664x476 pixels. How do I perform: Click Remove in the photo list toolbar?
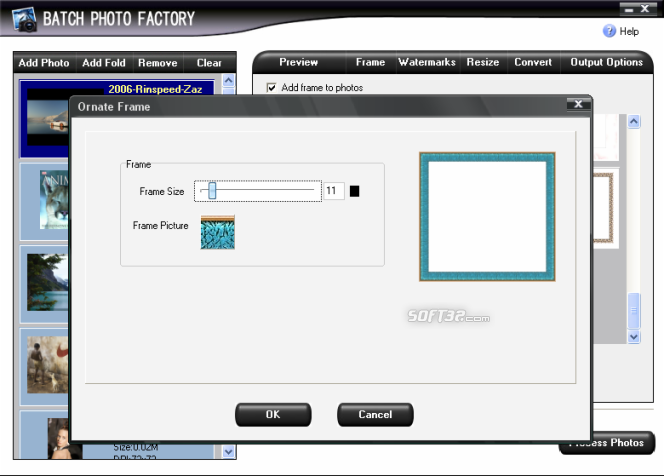tap(158, 63)
